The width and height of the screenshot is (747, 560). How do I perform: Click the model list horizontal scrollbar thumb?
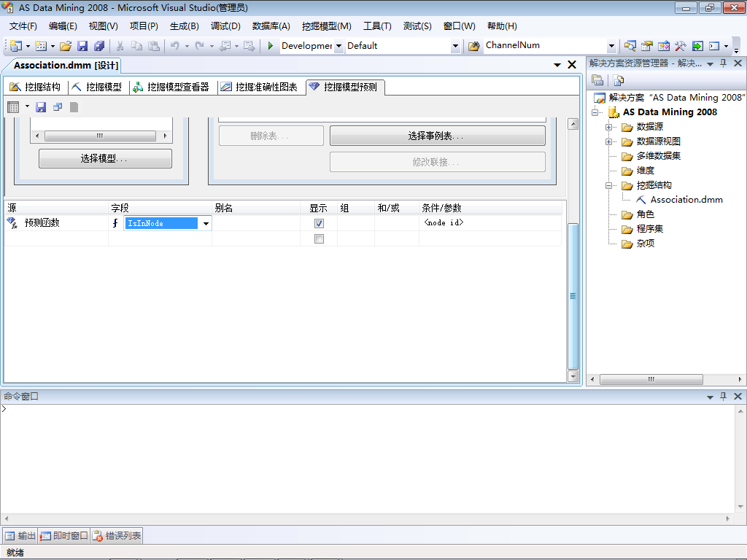click(x=100, y=136)
